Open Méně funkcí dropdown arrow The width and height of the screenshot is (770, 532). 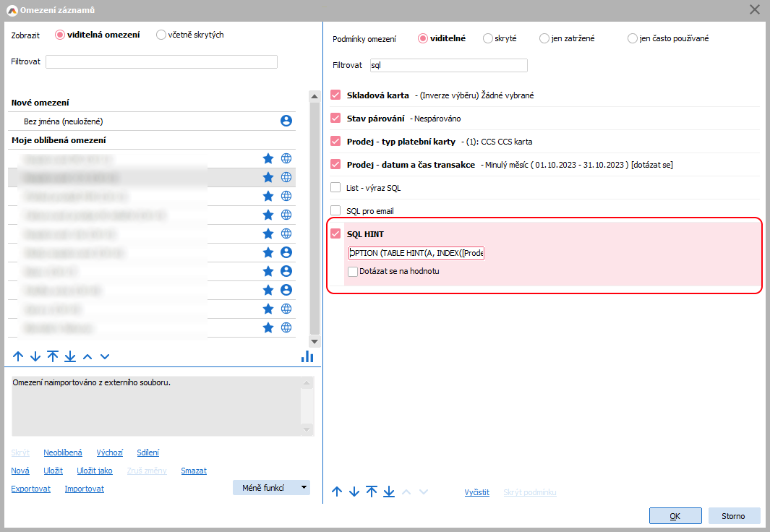pyautogui.click(x=304, y=488)
